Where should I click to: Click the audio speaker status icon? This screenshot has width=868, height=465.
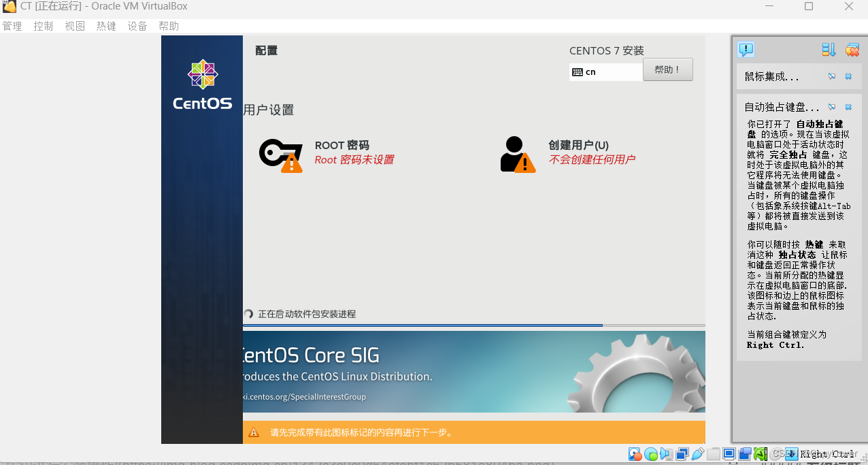(x=667, y=453)
